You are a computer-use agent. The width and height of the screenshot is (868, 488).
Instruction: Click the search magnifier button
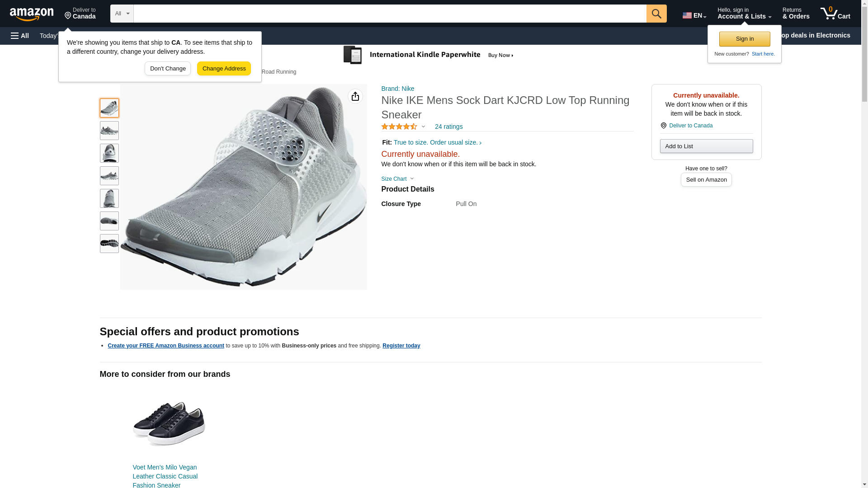click(x=656, y=14)
